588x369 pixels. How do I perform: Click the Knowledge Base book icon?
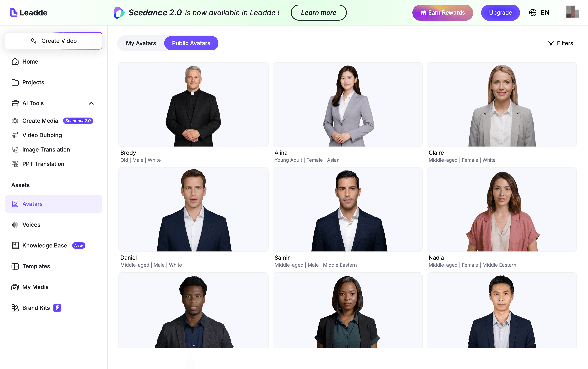(15, 245)
